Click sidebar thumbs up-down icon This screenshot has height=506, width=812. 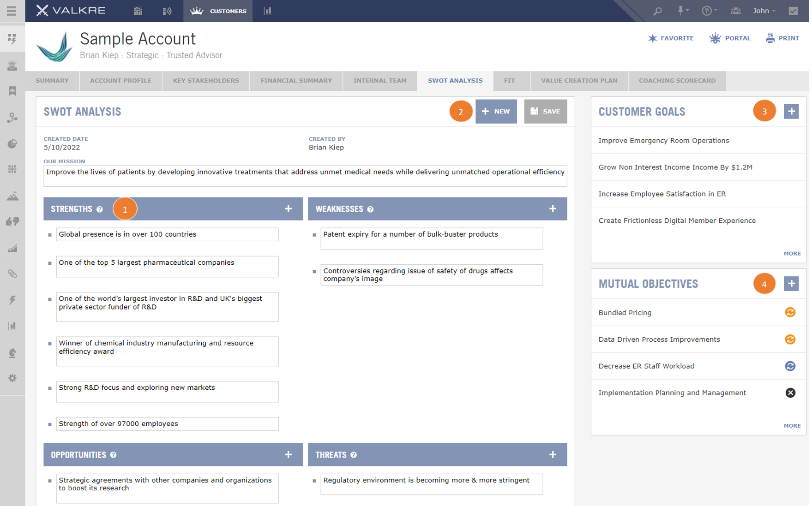click(x=12, y=222)
